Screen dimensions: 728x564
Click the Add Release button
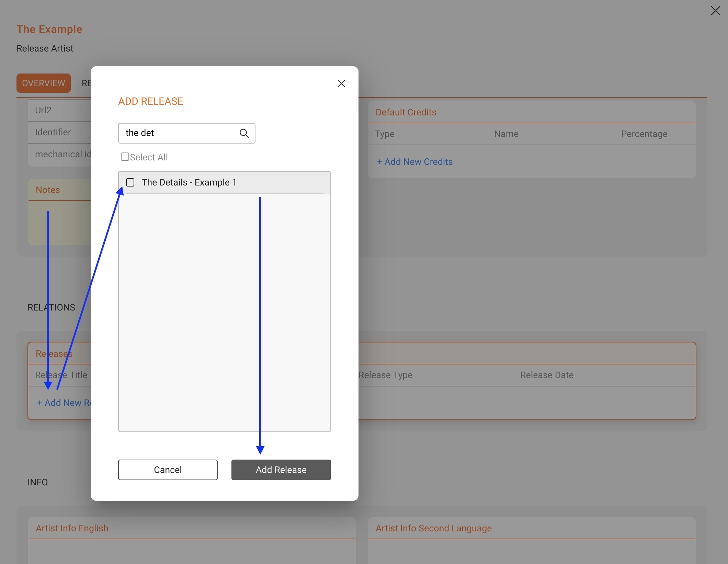pos(281,470)
